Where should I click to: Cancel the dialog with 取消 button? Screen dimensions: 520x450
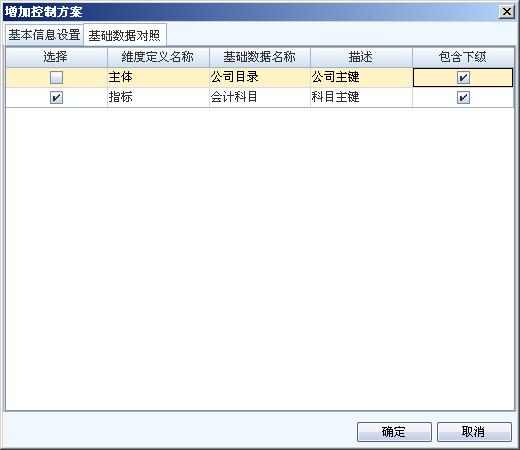point(474,432)
